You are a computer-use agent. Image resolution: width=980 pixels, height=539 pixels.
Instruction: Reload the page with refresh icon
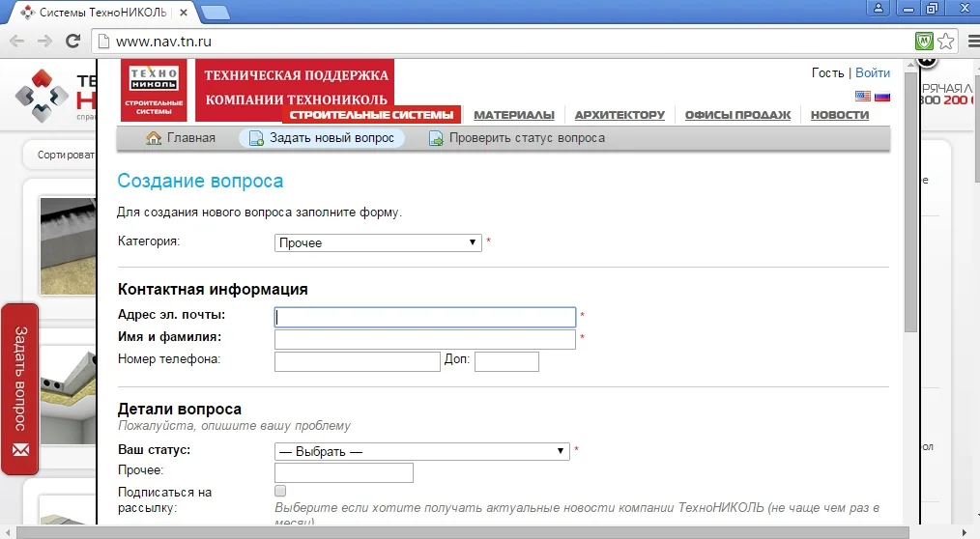[x=73, y=42]
